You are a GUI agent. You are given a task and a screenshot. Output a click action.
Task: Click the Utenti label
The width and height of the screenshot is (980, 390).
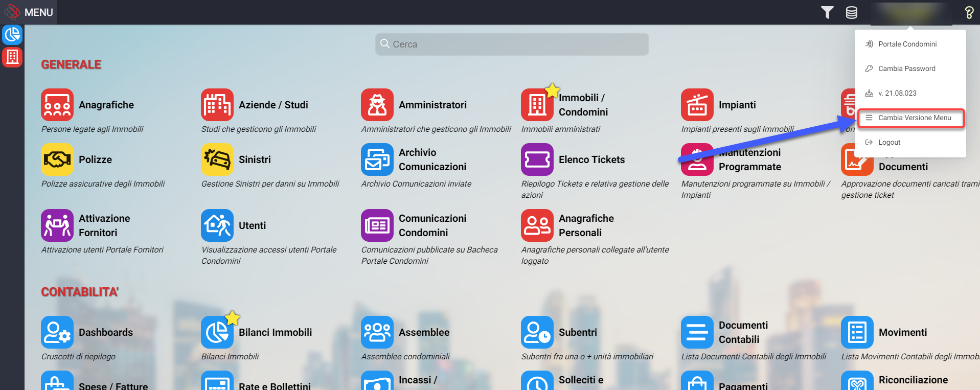252,225
